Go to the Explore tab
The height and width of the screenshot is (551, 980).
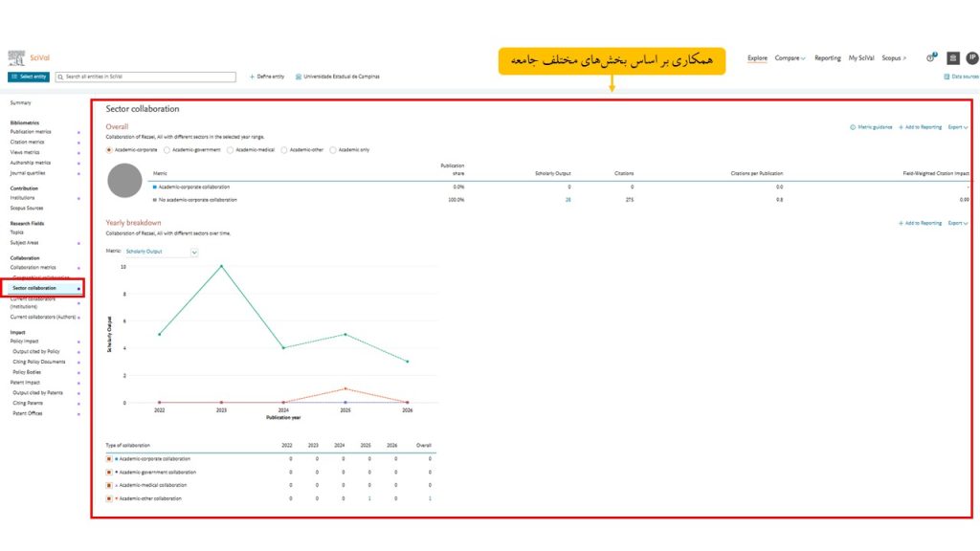coord(757,58)
